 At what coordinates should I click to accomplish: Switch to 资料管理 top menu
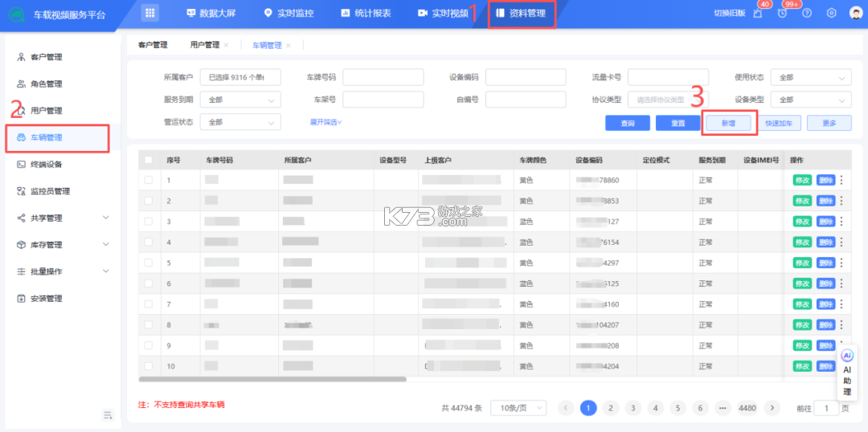coord(522,14)
